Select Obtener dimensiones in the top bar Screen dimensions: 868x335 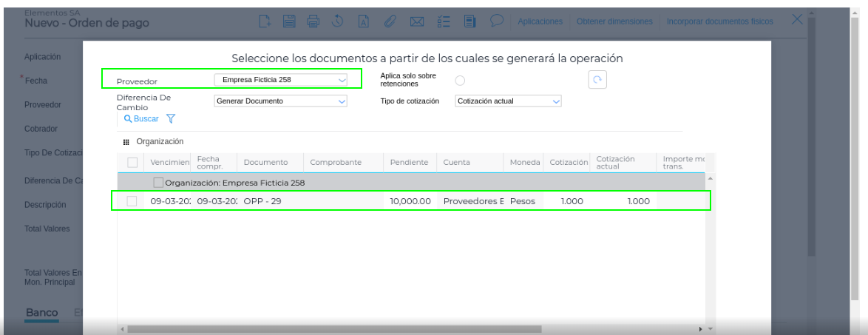point(614,23)
